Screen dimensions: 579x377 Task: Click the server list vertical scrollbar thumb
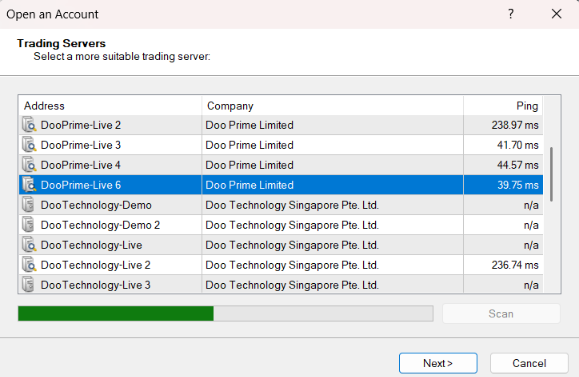(x=552, y=174)
